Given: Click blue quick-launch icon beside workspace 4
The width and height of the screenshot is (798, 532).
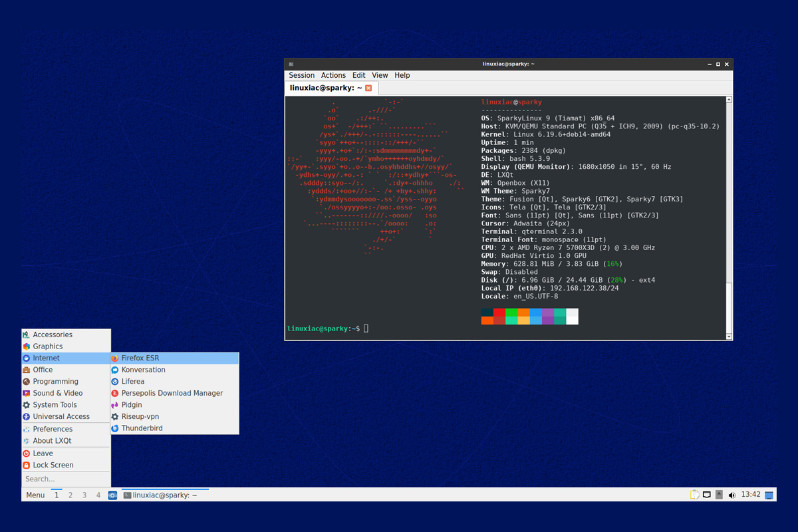Looking at the screenshot, I should [113, 495].
